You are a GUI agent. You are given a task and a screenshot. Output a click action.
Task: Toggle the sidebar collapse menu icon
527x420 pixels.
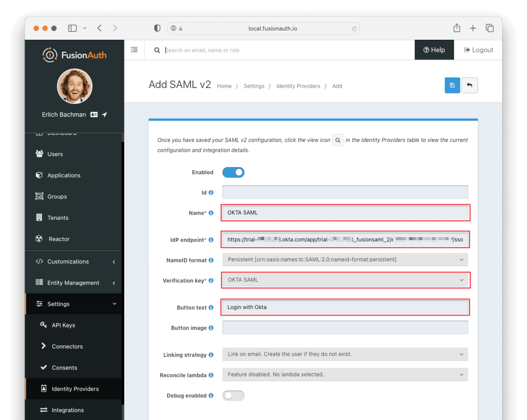134,50
